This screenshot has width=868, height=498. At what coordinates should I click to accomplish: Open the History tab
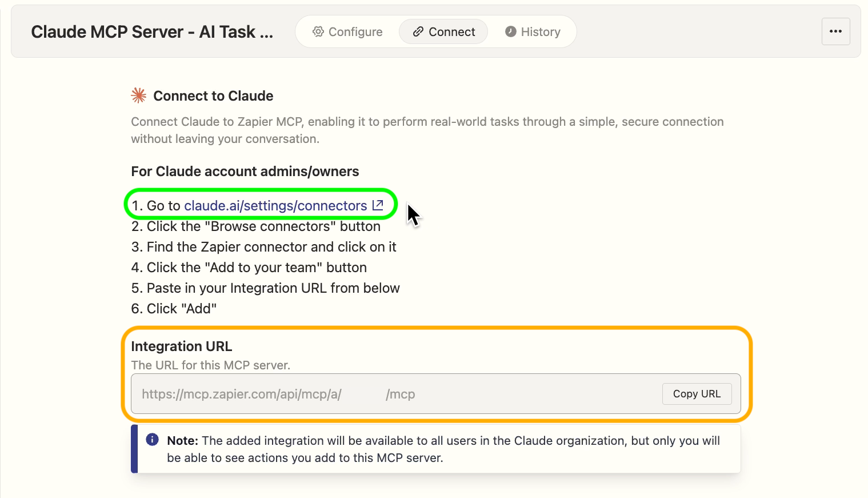point(533,31)
